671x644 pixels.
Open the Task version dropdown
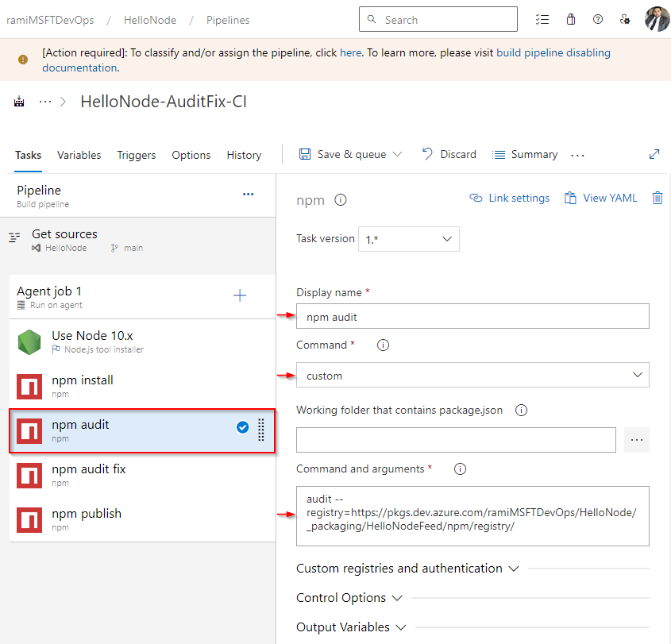tap(408, 239)
